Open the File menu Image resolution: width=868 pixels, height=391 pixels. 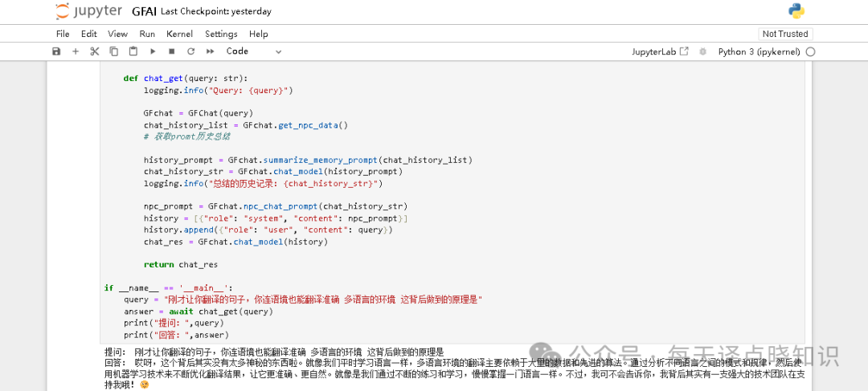pyautogui.click(x=63, y=34)
